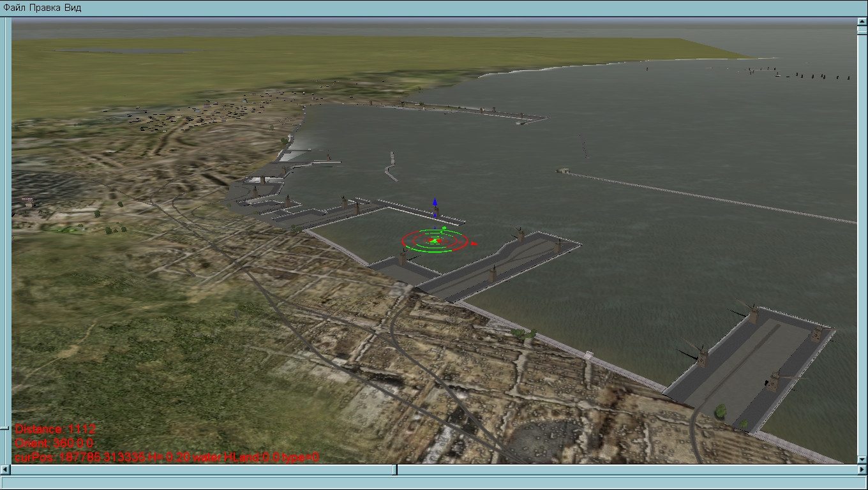Click the small red arrow marker beside the gizmo
868x490 pixels.
(474, 242)
